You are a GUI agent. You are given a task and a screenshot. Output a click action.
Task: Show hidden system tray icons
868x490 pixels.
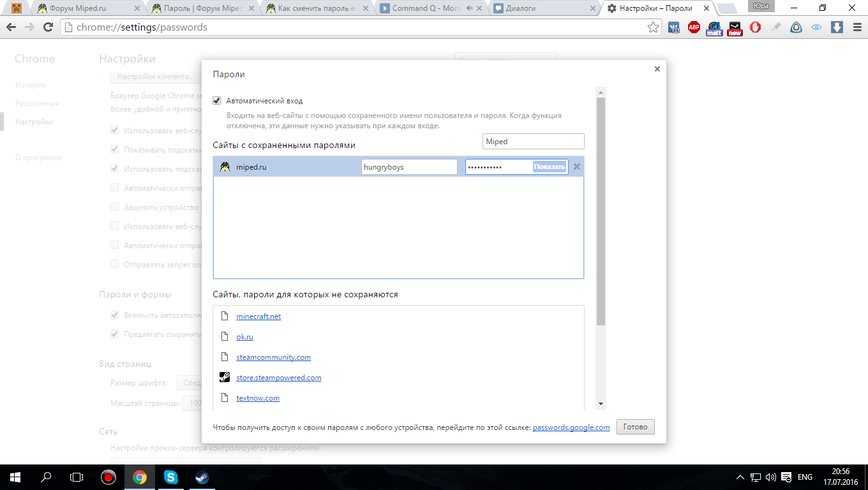[x=740, y=477]
